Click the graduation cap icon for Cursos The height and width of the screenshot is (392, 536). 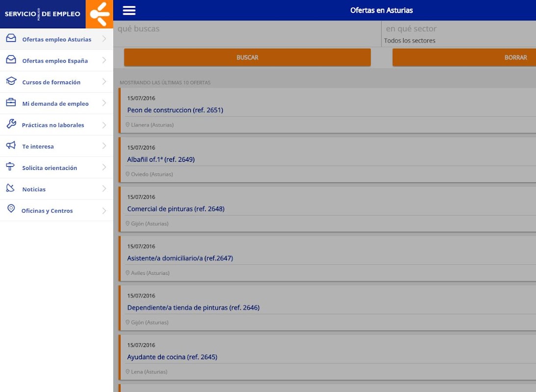click(x=11, y=81)
